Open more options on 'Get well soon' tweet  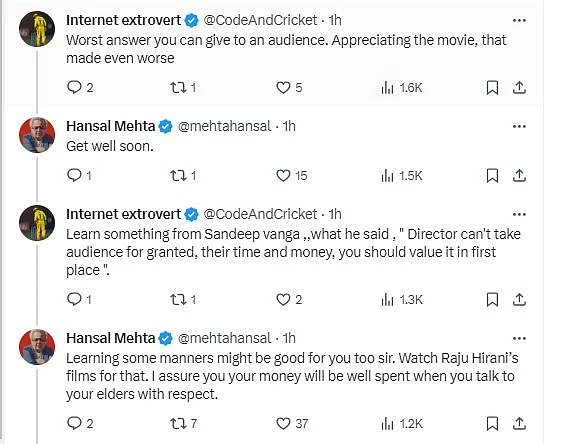(519, 126)
